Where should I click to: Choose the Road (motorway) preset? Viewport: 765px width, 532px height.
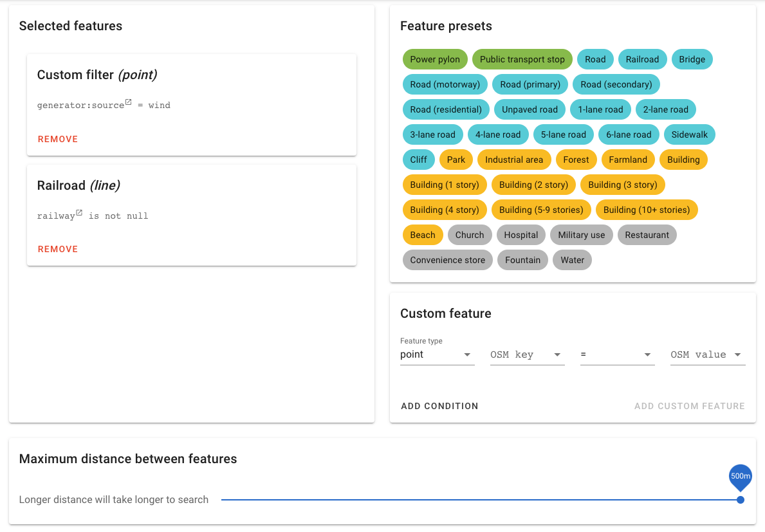point(445,84)
